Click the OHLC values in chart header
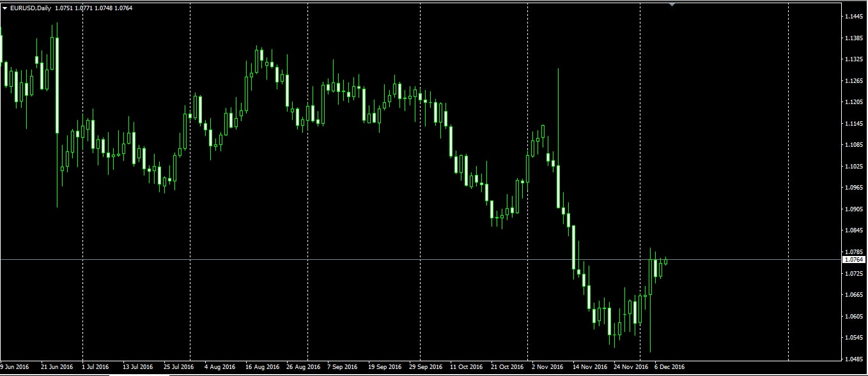Image resolution: width=868 pixels, height=376 pixels. coord(93,8)
